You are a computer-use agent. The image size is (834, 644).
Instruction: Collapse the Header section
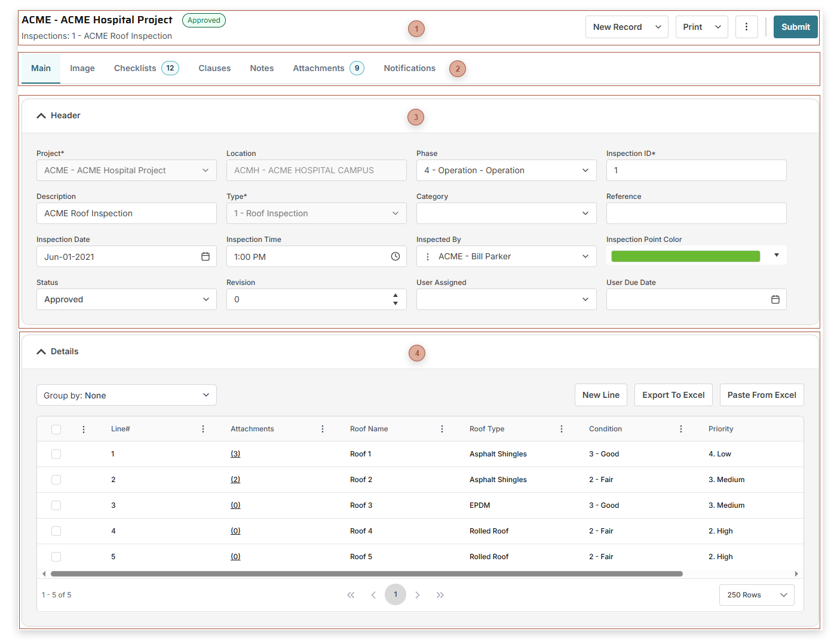[x=41, y=116]
